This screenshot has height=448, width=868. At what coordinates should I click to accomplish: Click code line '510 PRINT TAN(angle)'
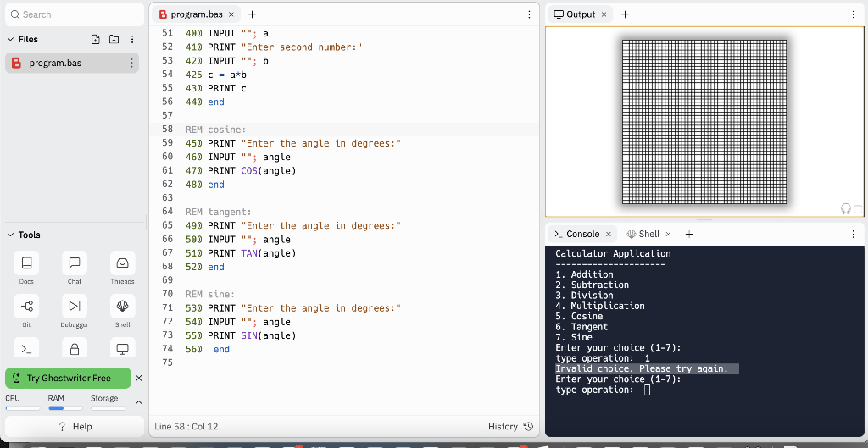tap(241, 253)
